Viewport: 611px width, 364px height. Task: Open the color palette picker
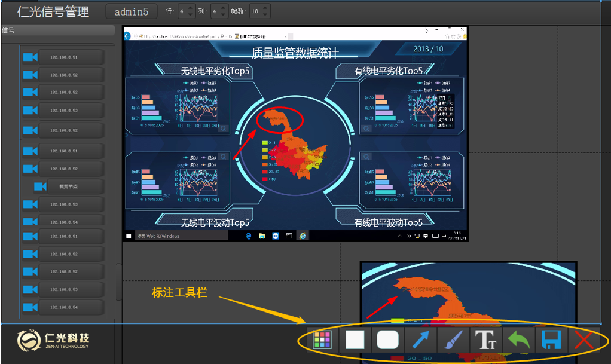coord(323,339)
